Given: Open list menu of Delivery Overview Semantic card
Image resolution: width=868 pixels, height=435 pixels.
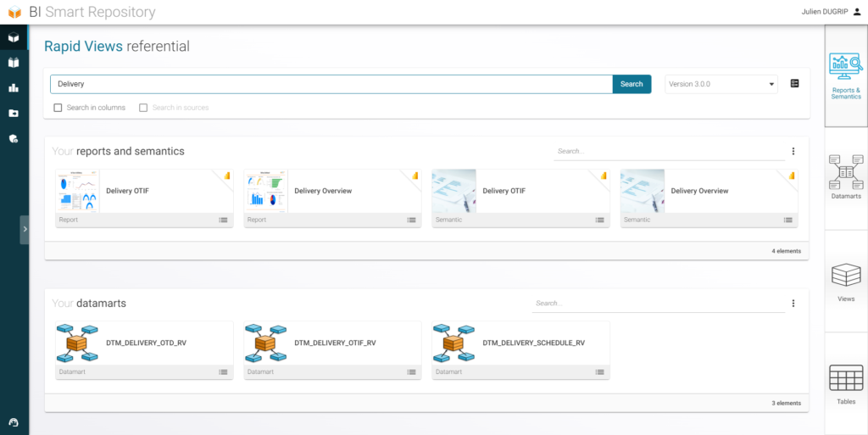Looking at the screenshot, I should pos(787,220).
